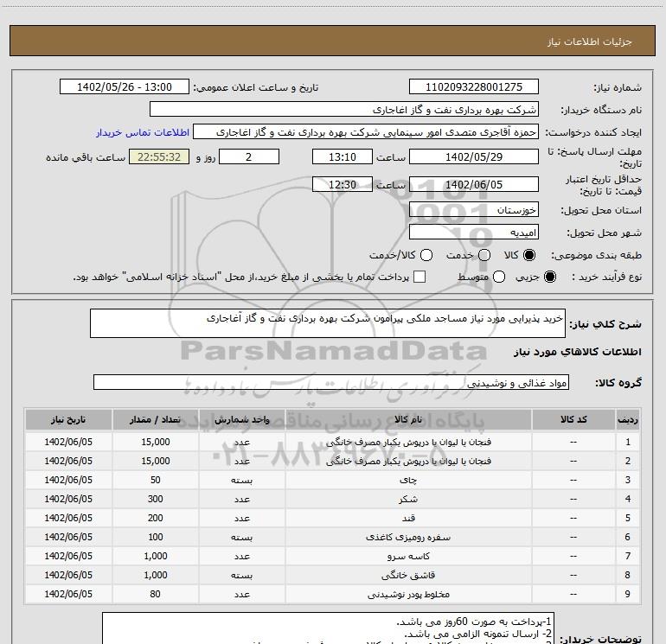Click the row number 9 cell
Screen dimensions: 666x644
[628, 594]
